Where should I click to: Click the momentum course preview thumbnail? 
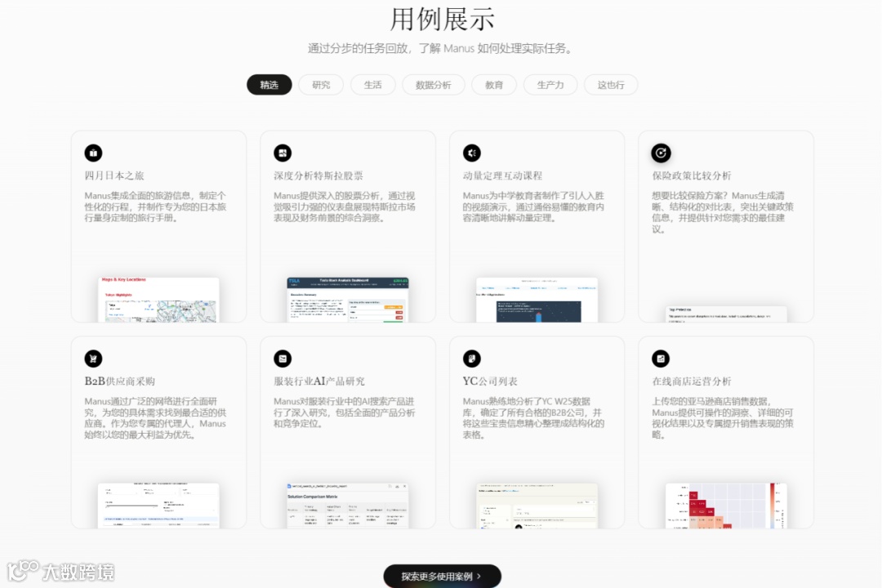coord(537,300)
